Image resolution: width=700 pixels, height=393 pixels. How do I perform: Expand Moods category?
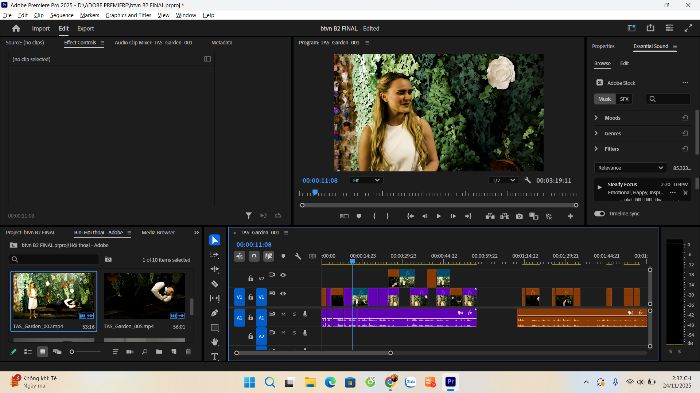pos(596,117)
